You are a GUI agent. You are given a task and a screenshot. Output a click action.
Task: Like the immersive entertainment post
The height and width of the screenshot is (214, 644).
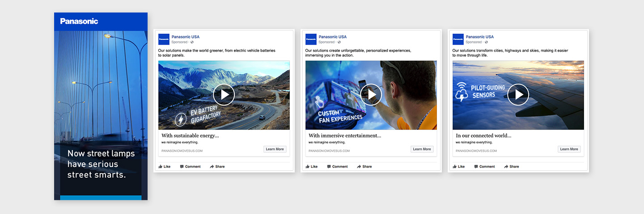click(x=312, y=167)
